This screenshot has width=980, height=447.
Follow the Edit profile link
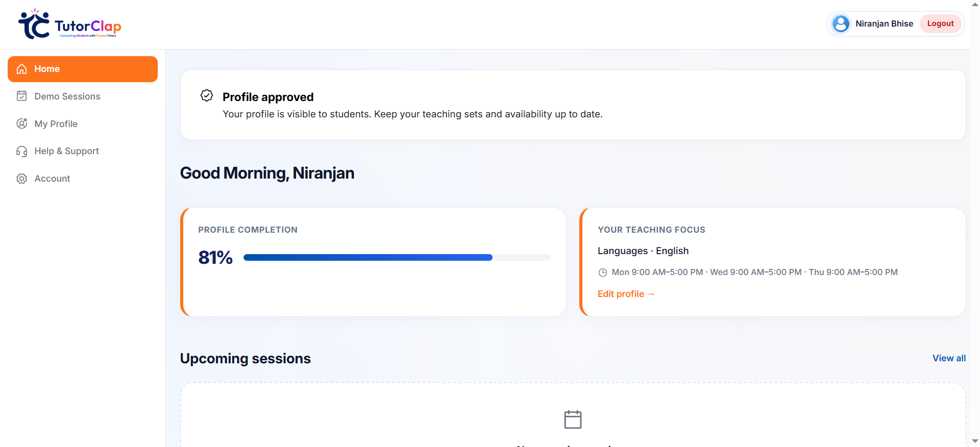(x=626, y=294)
